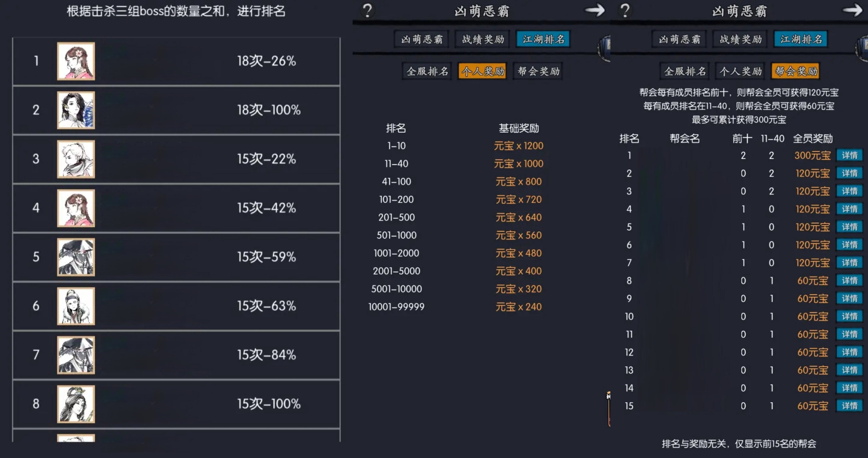Image resolution: width=868 pixels, height=458 pixels.
Task: Switch to 个人奖励 tab in middle panel
Action: tap(483, 71)
